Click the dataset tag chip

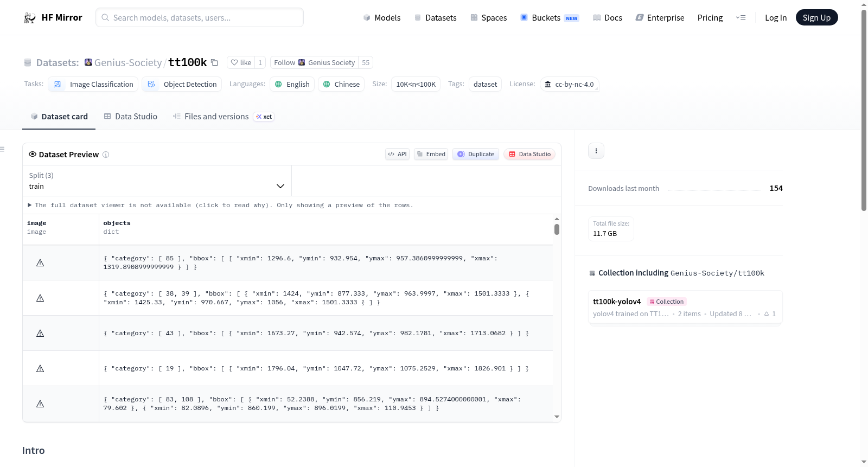point(485,84)
